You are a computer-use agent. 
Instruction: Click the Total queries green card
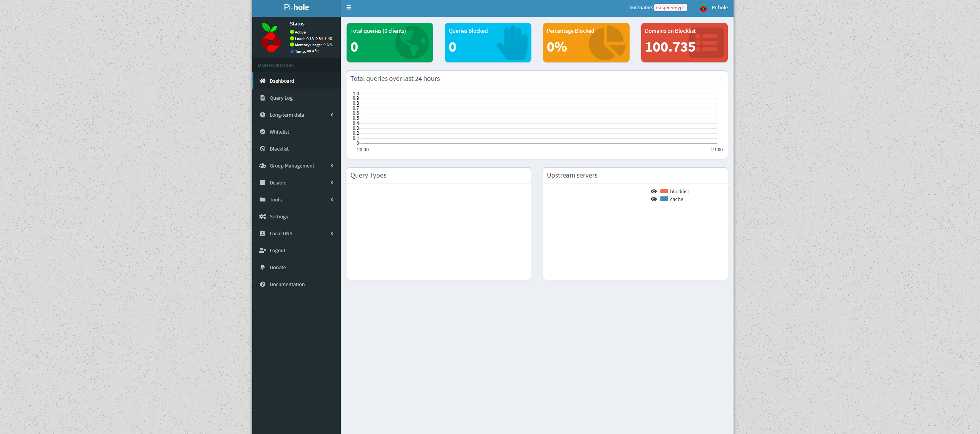[x=390, y=42]
